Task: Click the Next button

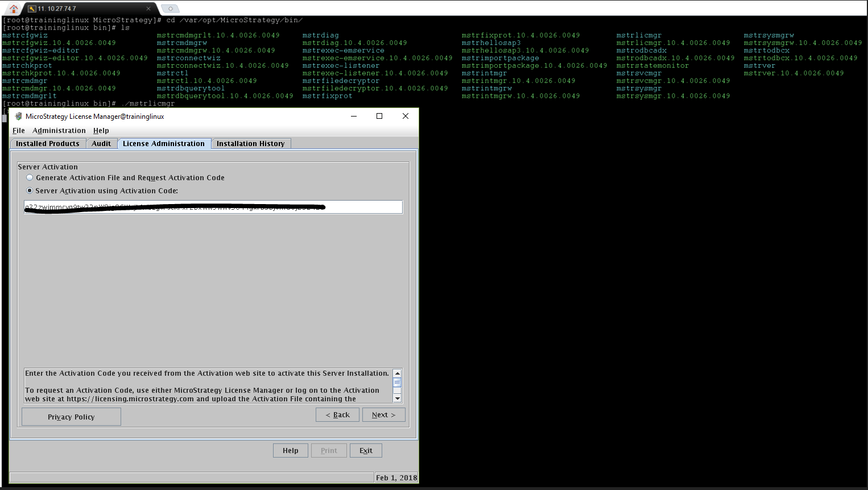Action: pos(383,415)
